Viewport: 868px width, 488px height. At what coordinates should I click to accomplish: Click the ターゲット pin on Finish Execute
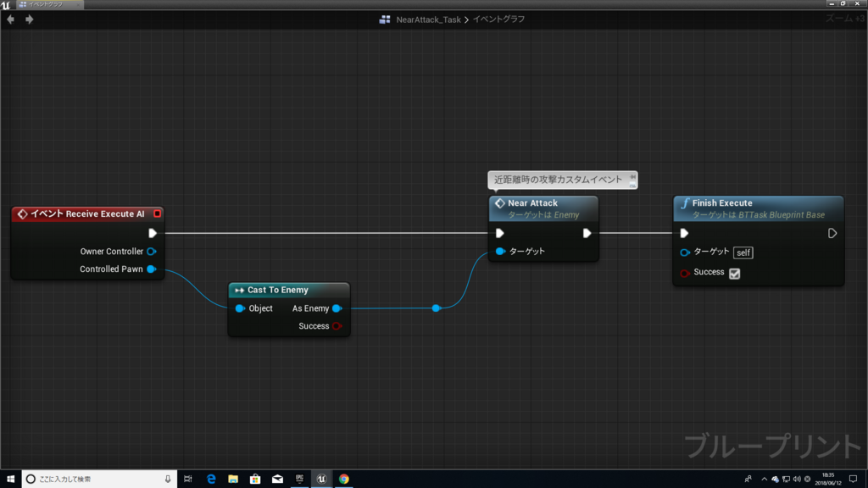(x=685, y=252)
